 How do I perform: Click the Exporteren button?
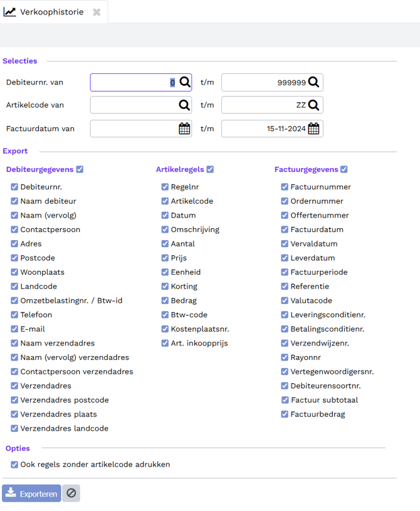pos(32,493)
